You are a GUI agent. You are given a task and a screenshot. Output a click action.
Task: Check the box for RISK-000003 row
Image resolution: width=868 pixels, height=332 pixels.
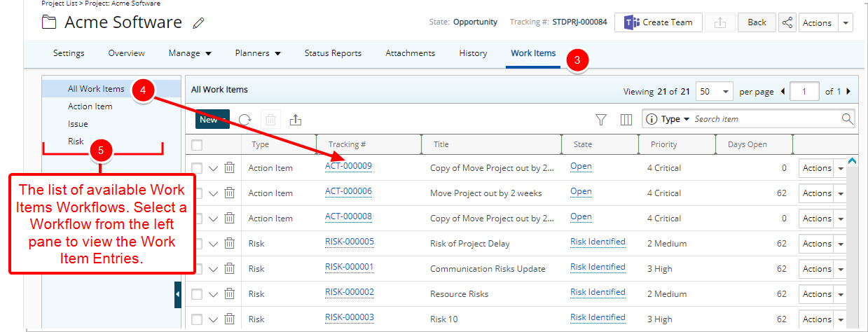[x=197, y=319]
